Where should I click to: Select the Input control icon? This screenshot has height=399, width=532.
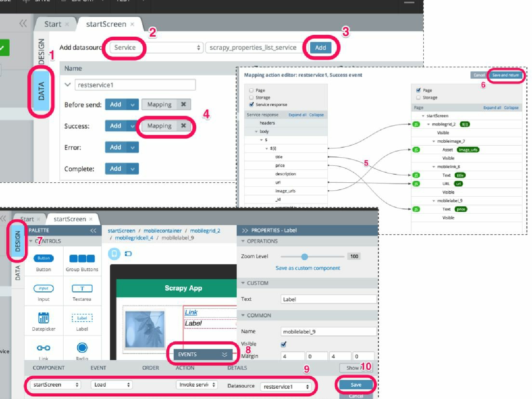coord(44,288)
